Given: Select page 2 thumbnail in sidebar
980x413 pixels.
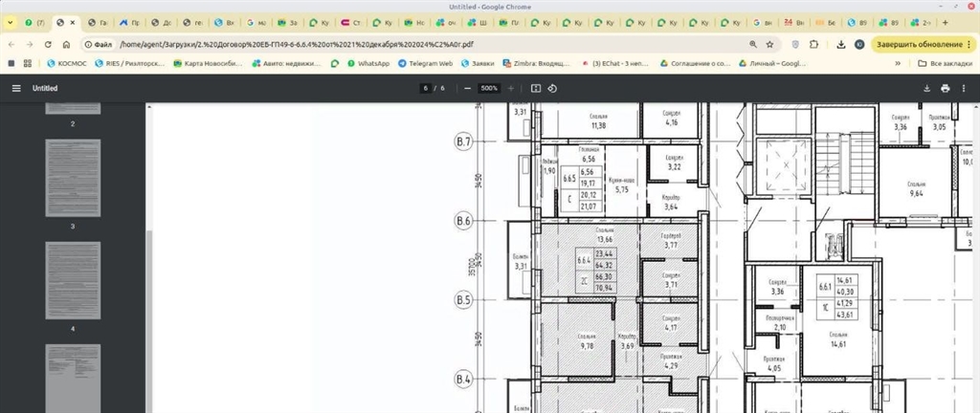Looking at the screenshot, I should click(73, 109).
